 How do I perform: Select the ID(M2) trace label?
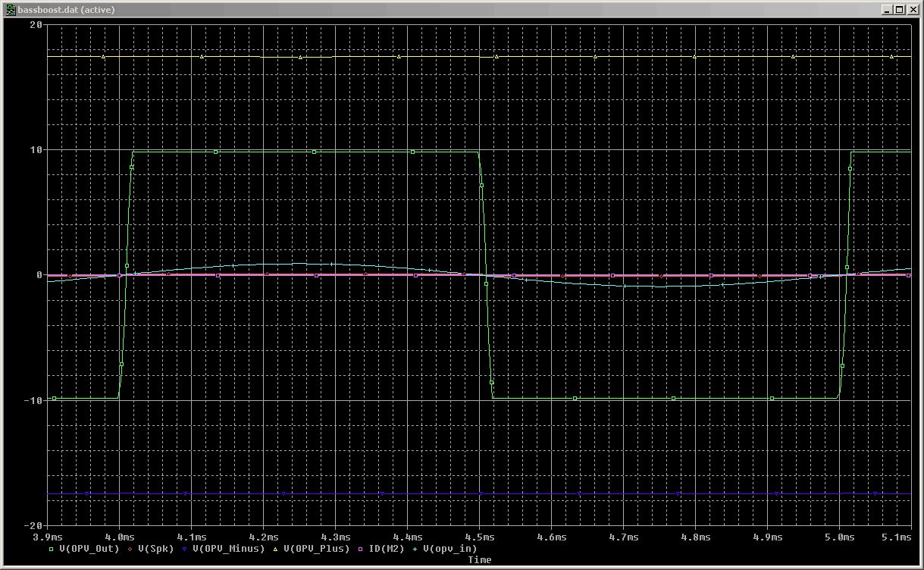click(x=387, y=549)
